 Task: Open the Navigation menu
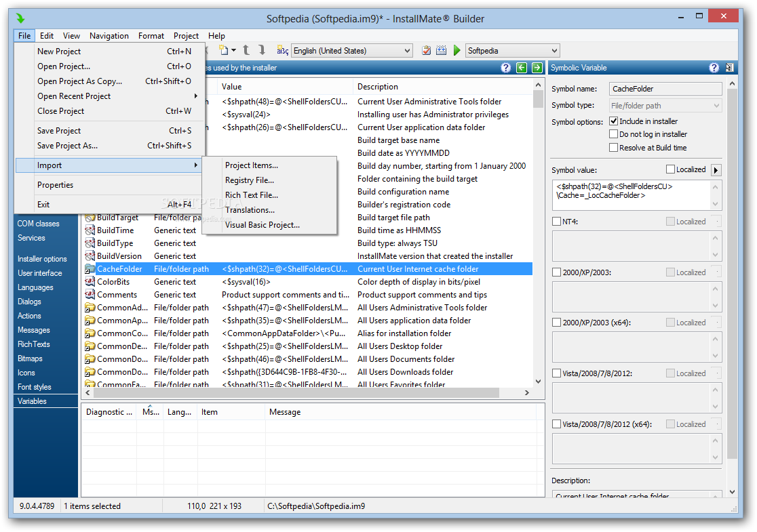point(109,36)
